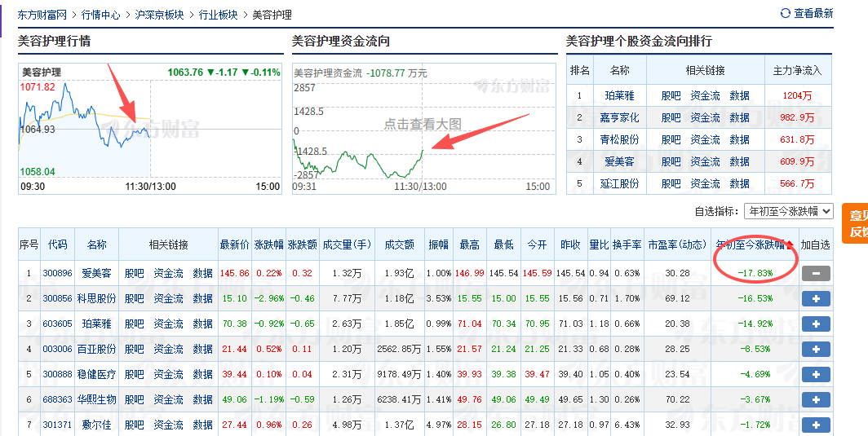The height and width of the screenshot is (436, 868).
Task: Open stock code 300888 link
Action: (58, 375)
